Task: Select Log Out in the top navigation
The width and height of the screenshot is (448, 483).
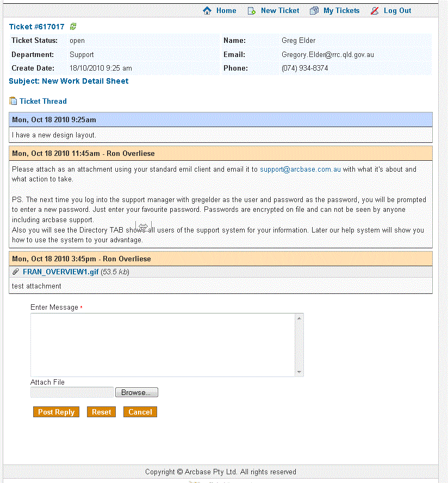Action: click(397, 11)
